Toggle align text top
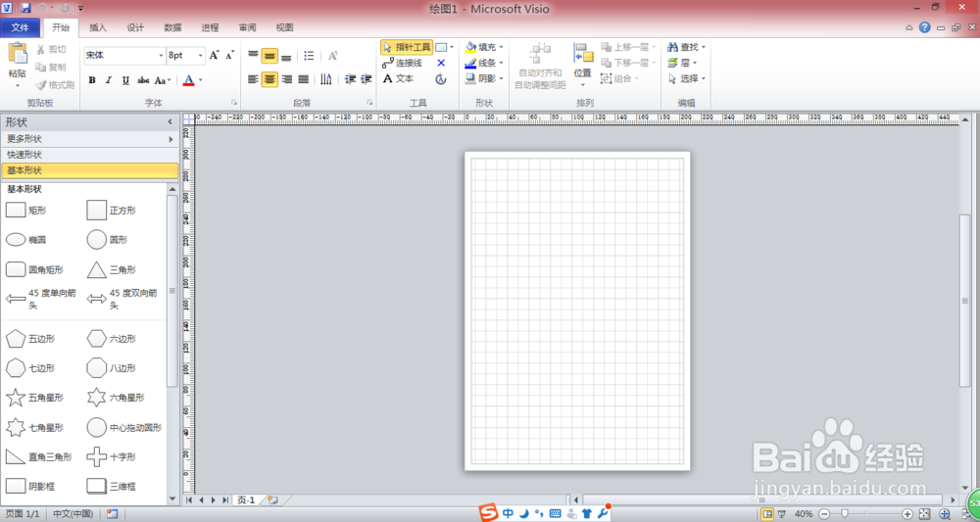The image size is (980, 522). pyautogui.click(x=253, y=56)
